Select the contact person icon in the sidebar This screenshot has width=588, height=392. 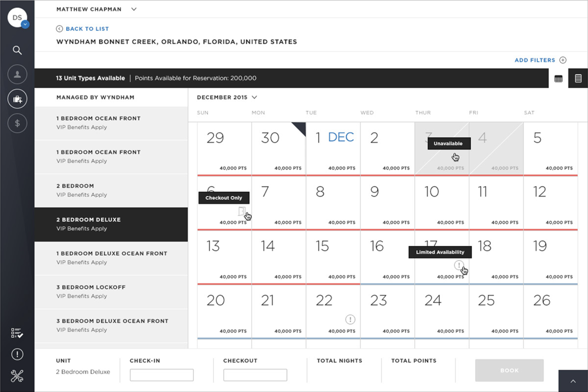[x=17, y=74]
